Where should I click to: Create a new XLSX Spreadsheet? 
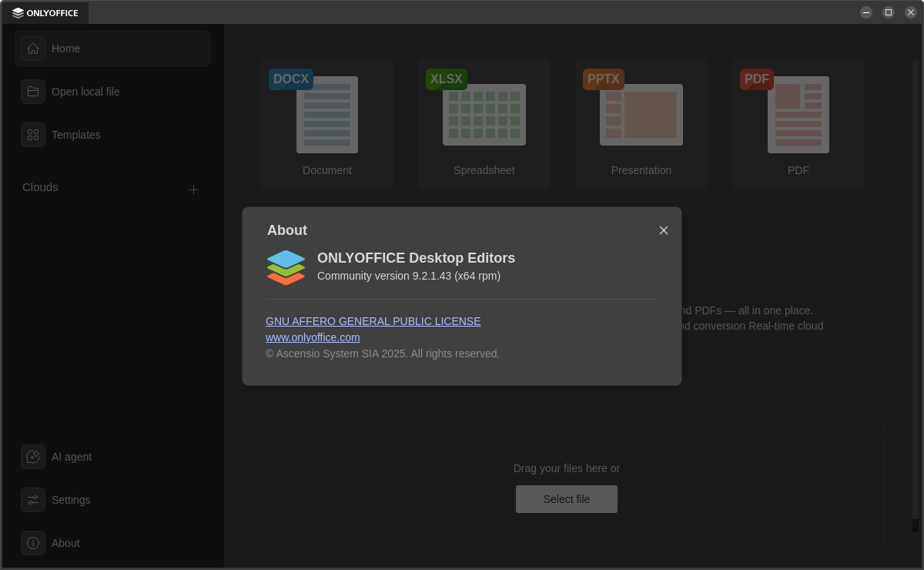[484, 123]
